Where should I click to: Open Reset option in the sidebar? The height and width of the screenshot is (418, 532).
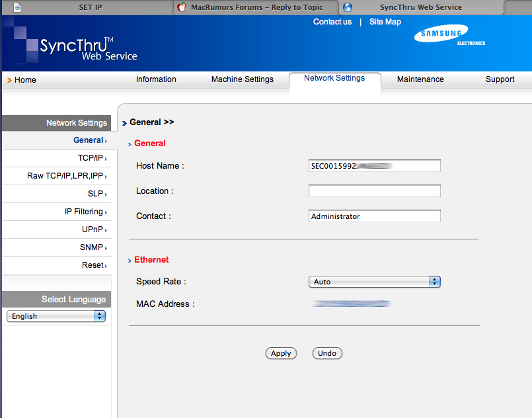point(93,265)
